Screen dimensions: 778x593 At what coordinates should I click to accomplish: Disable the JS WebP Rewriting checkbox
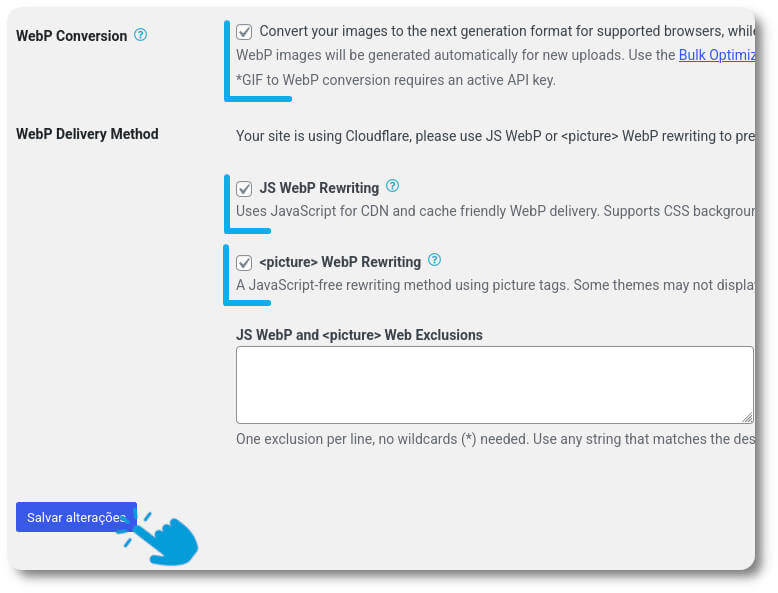(x=244, y=189)
